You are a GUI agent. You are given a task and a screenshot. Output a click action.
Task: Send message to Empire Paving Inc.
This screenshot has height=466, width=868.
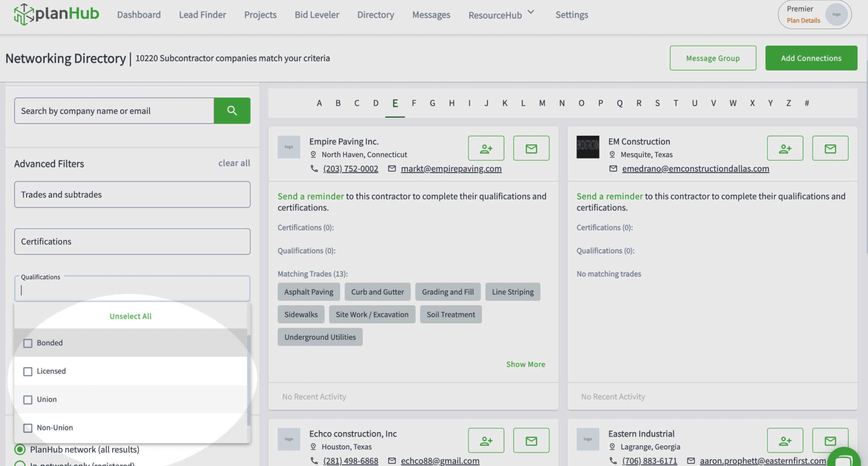pyautogui.click(x=531, y=148)
